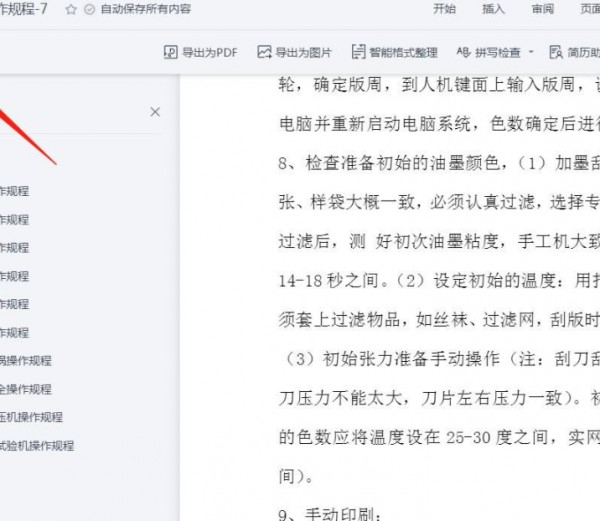Switch to the 审阅 tab

click(x=543, y=9)
